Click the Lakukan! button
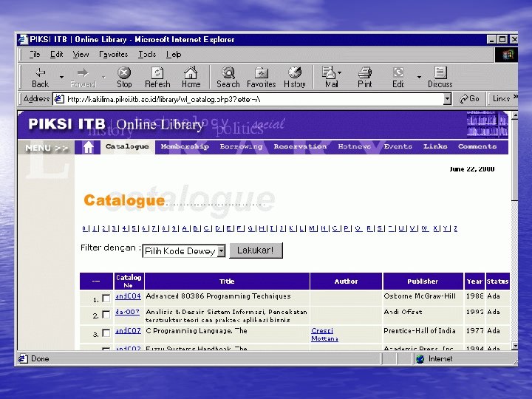The height and width of the screenshot is (399, 532). [256, 250]
